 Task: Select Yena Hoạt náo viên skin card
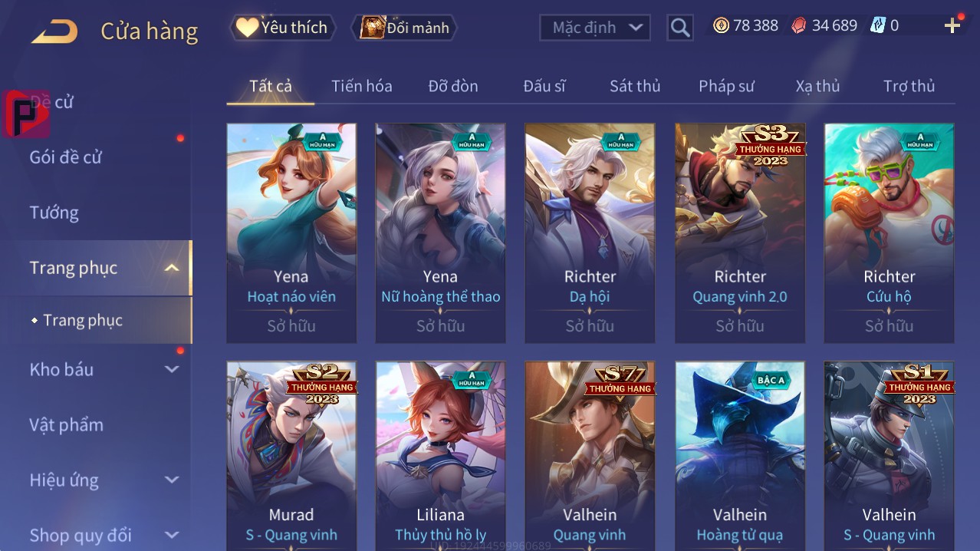291,233
